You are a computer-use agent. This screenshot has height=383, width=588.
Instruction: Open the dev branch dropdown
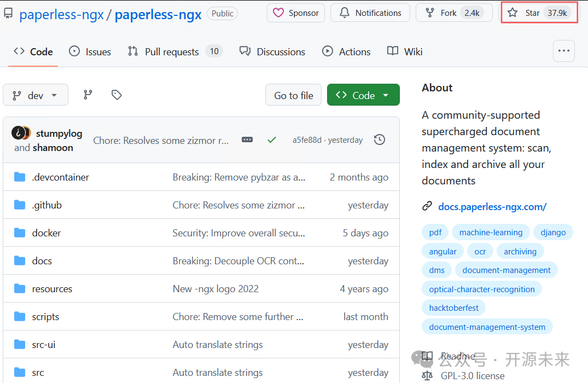(36, 94)
